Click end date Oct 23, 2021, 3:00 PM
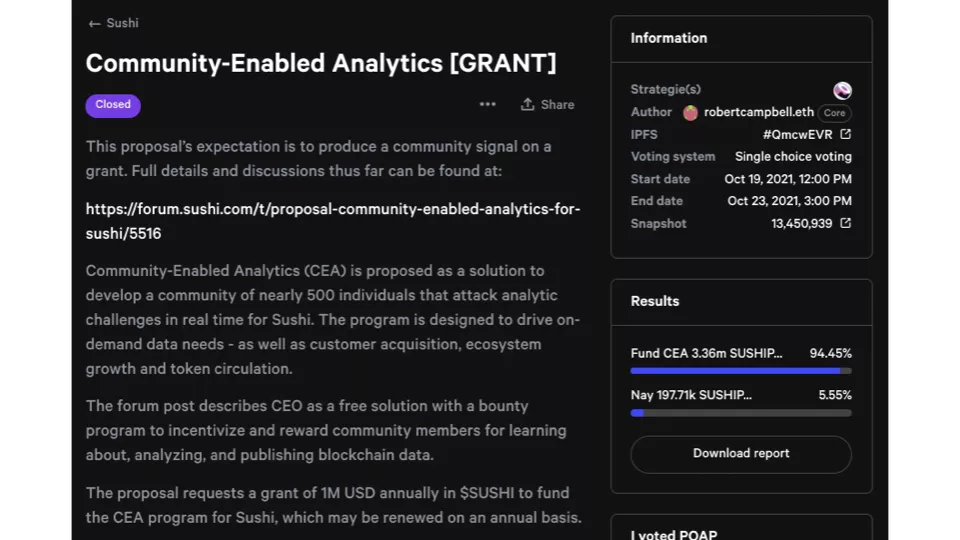 [789, 201]
